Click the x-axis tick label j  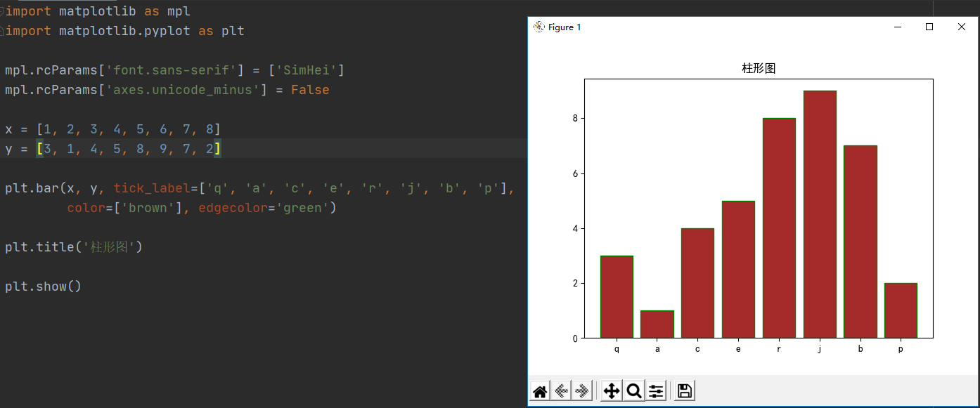click(x=820, y=348)
